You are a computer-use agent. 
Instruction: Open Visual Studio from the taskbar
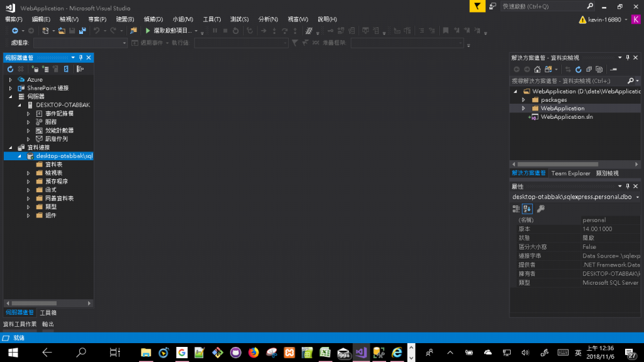pyautogui.click(x=361, y=353)
